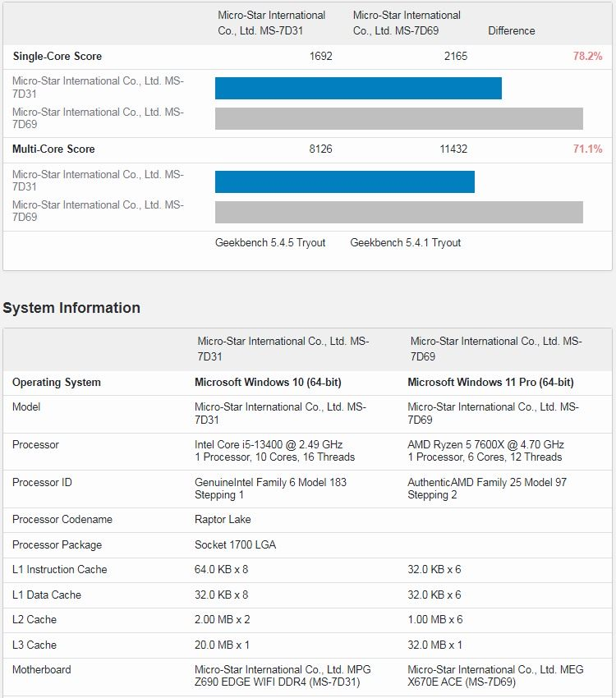
Task: Click the Microsoft Windows 11 Pro (64-bit) value
Action: click(490, 383)
